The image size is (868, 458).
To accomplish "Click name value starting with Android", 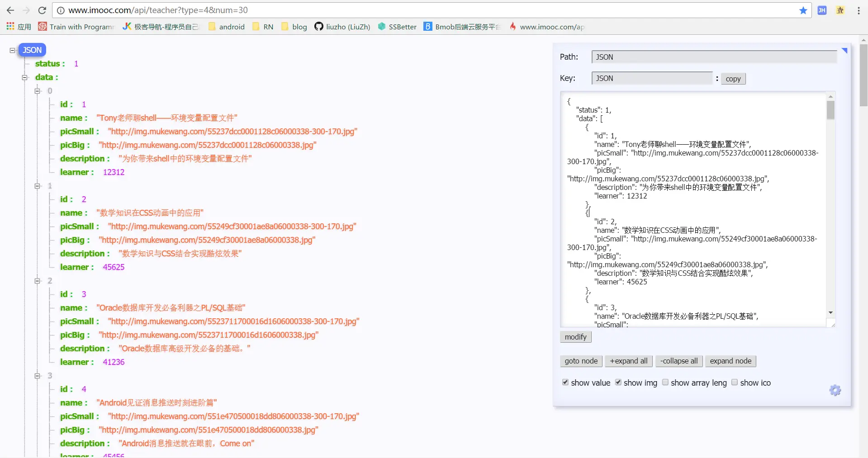I will pos(157,403).
